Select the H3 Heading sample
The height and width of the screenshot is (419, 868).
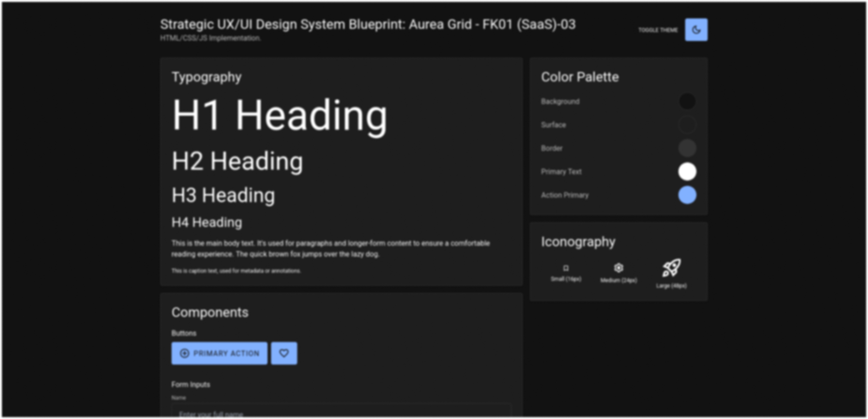pyautogui.click(x=223, y=196)
